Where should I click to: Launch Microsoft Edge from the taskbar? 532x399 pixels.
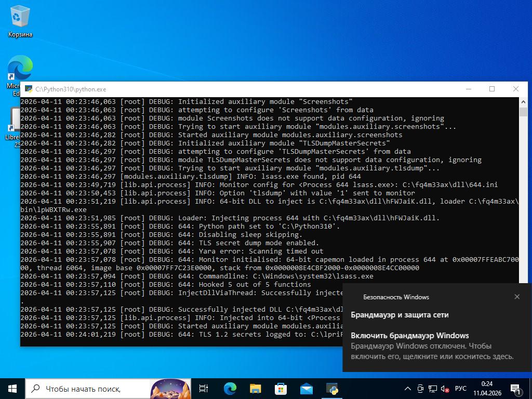click(x=230, y=388)
